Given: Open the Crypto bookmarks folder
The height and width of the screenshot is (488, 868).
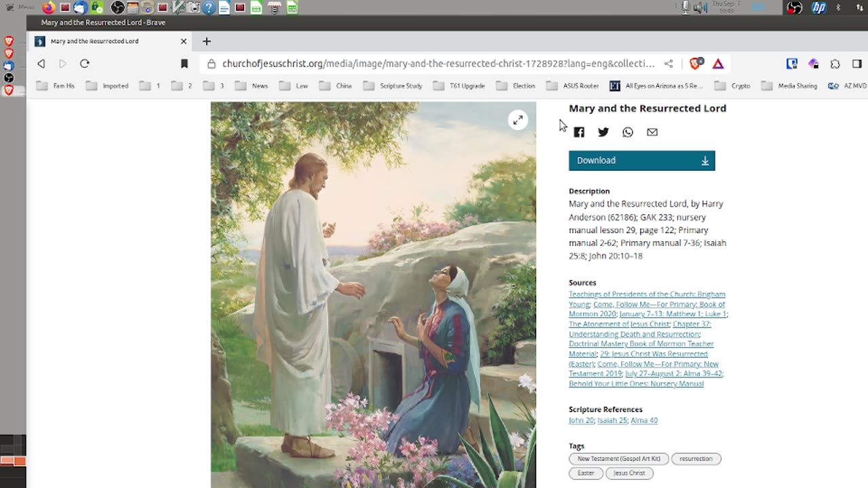Looking at the screenshot, I should tap(732, 86).
